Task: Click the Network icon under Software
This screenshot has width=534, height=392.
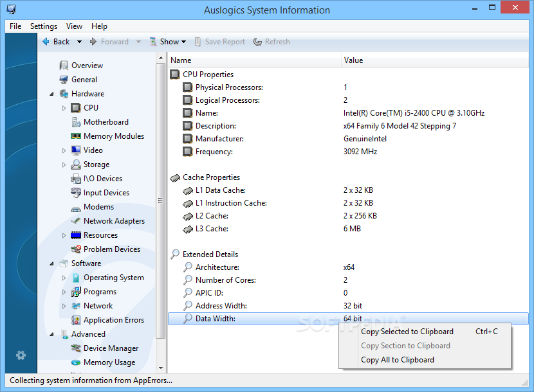Action: 76,306
